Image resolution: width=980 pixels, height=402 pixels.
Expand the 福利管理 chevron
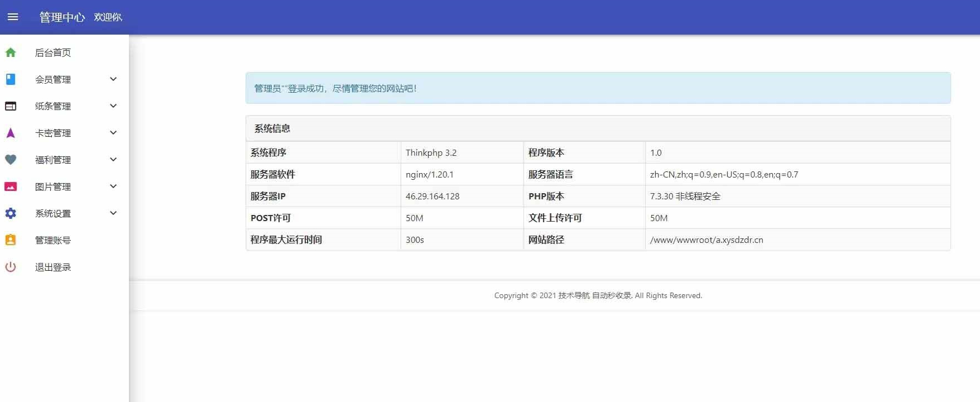[x=113, y=160]
